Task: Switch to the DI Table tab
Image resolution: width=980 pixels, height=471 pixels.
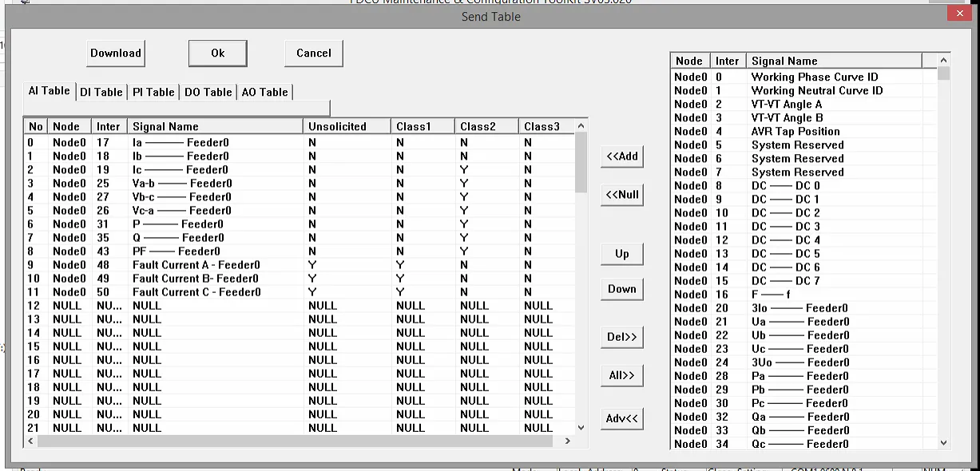Action: 101,93
